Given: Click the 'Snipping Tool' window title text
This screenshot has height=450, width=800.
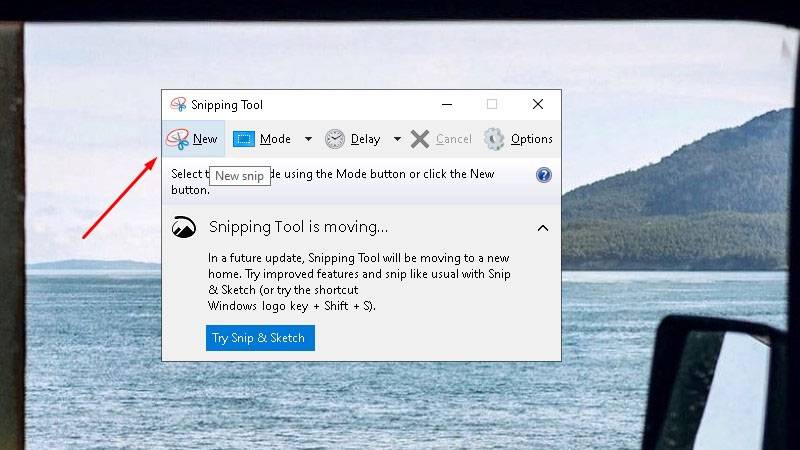Looking at the screenshot, I should click(227, 105).
